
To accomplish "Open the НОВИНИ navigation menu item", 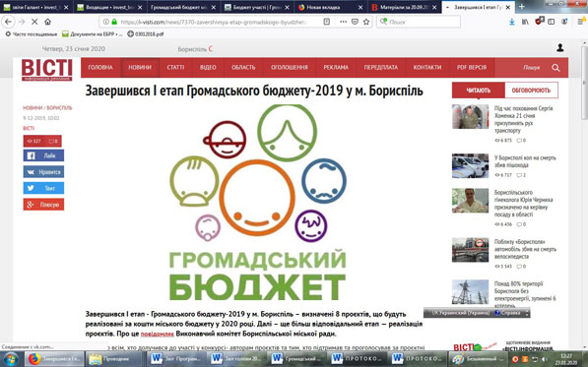I will tap(140, 68).
